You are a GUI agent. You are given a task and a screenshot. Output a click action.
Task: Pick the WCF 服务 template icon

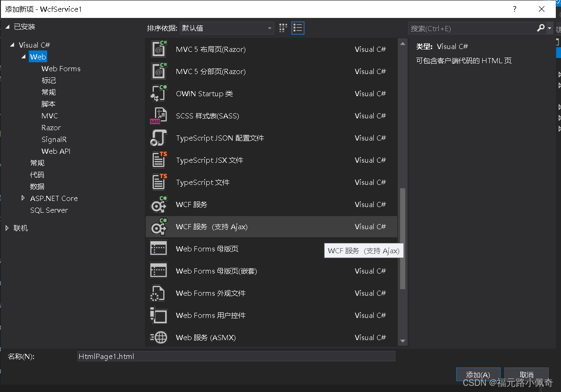click(159, 204)
